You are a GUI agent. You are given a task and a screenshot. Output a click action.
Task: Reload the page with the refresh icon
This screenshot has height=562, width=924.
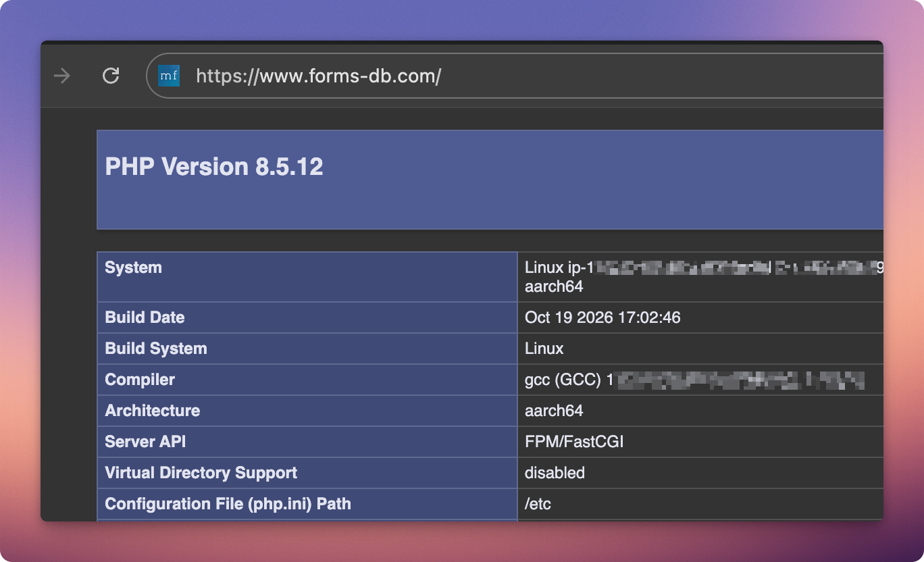[x=111, y=76]
